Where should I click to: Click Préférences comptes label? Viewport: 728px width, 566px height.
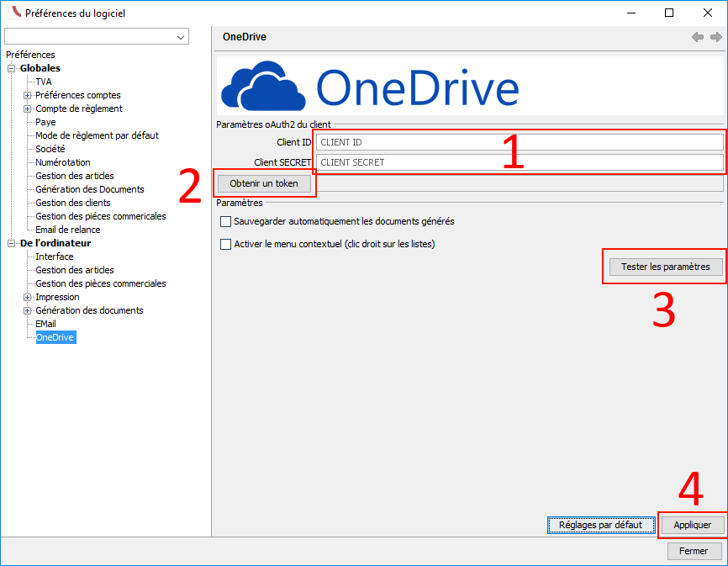(78, 95)
